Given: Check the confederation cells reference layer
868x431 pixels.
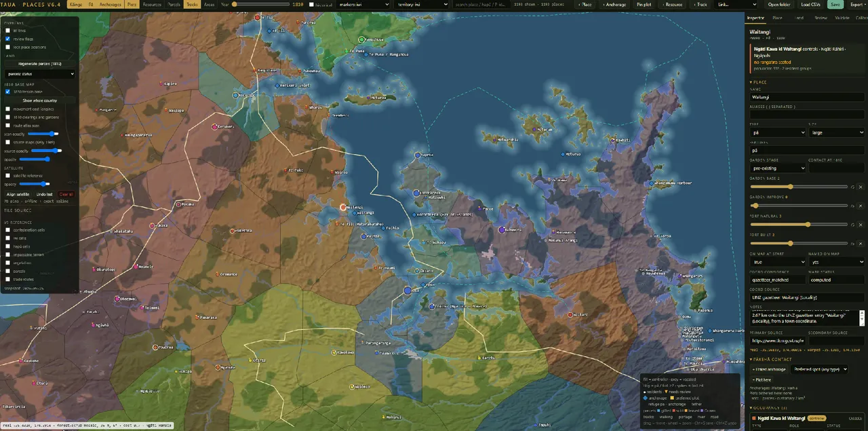Looking at the screenshot, I should pos(7,230).
